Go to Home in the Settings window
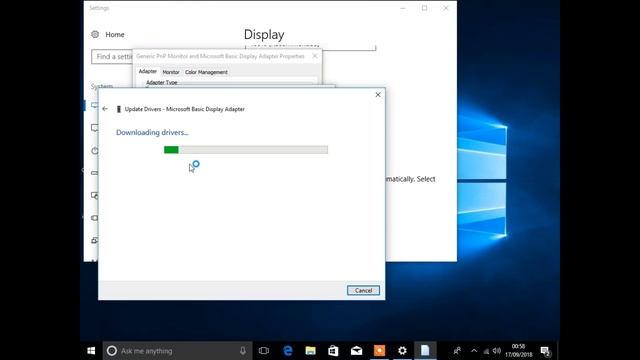Viewport: 640px width, 360px height. (x=115, y=35)
